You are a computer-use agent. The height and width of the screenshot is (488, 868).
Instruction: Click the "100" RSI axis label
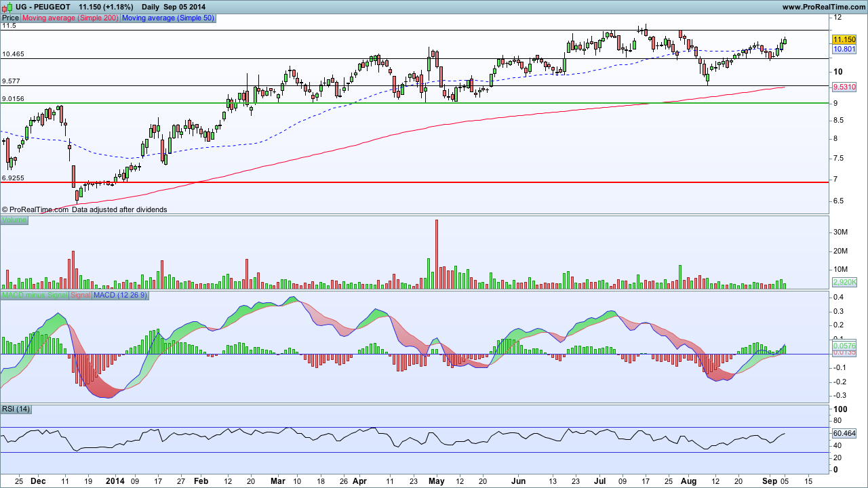click(x=840, y=409)
